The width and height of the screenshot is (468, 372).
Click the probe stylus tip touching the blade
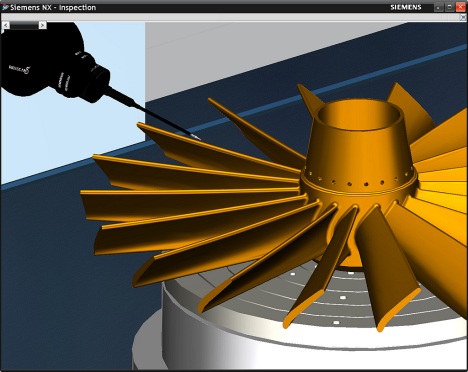click(x=196, y=137)
